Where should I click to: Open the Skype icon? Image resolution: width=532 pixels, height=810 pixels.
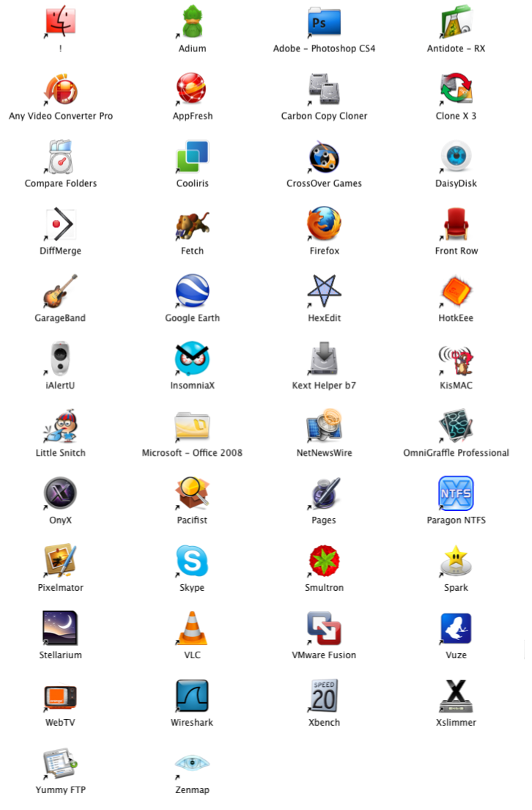click(x=192, y=561)
